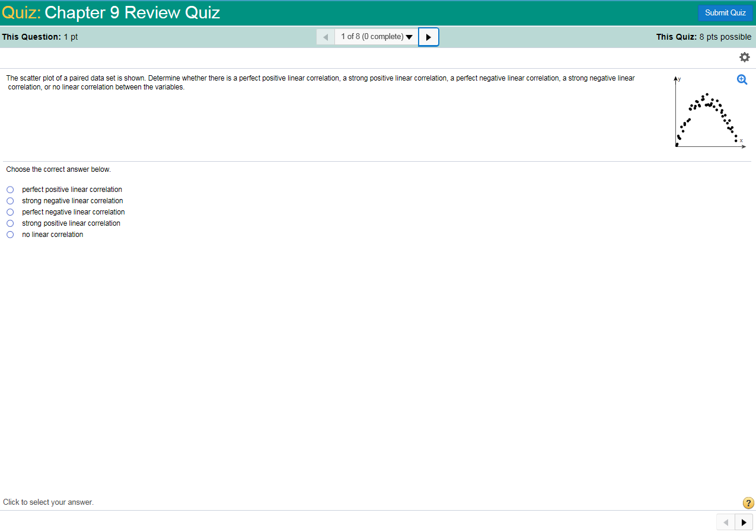The height and width of the screenshot is (532, 756).
Task: Go to previous question in top navigator
Action: coord(326,37)
